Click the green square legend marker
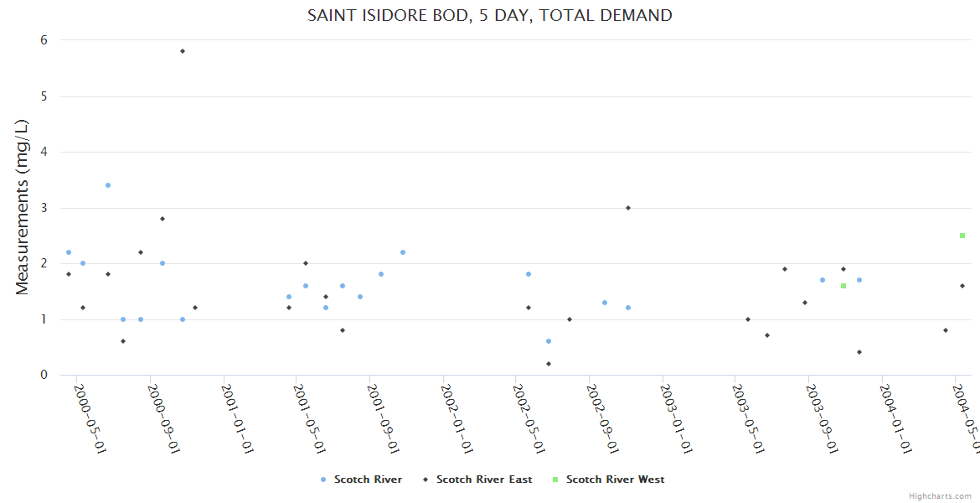This screenshot has width=980, height=503. click(555, 480)
